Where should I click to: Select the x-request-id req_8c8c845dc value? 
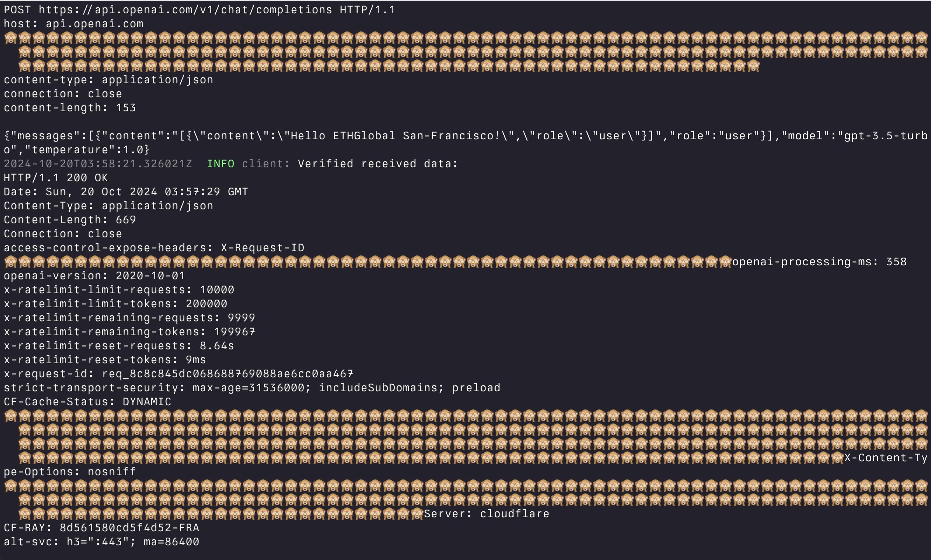tap(228, 373)
